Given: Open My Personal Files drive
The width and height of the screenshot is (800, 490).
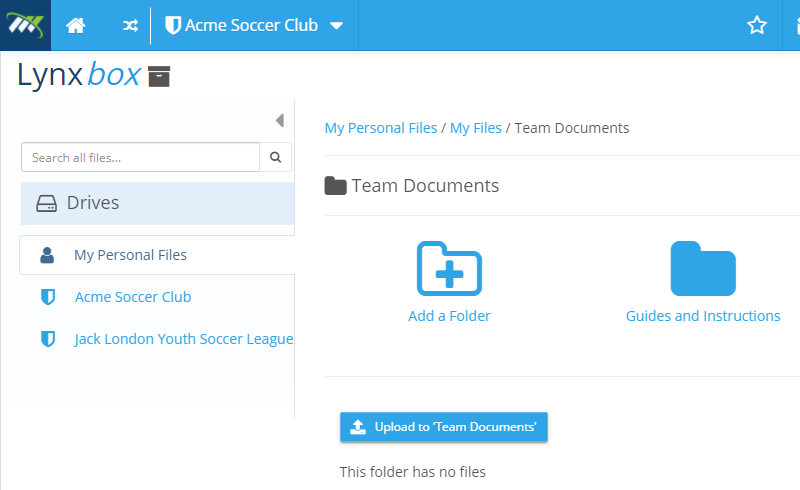Looking at the screenshot, I should pyautogui.click(x=157, y=255).
